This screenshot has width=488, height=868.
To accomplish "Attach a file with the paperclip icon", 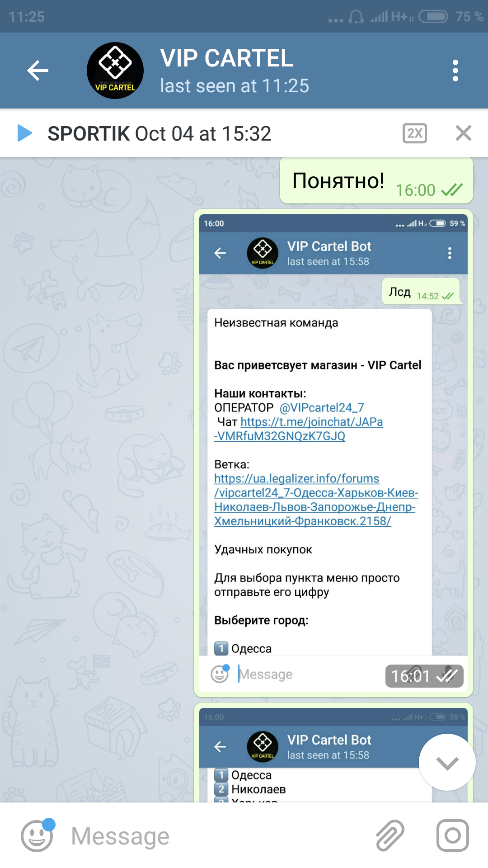I will 390,835.
